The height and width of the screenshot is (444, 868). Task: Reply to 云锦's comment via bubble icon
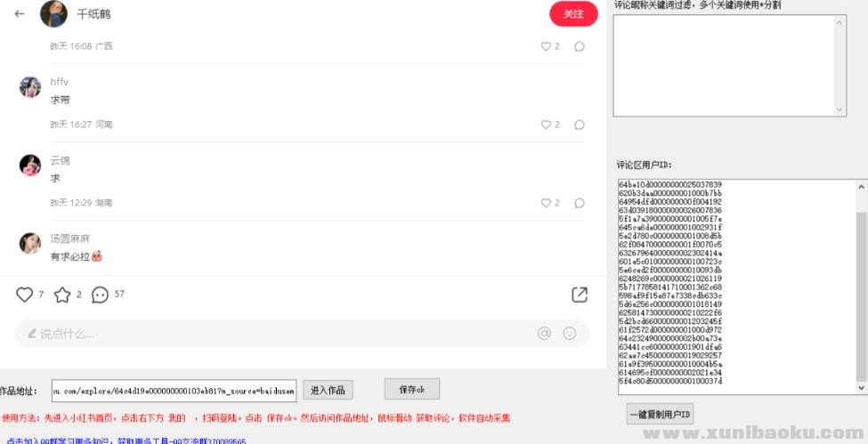(x=580, y=203)
